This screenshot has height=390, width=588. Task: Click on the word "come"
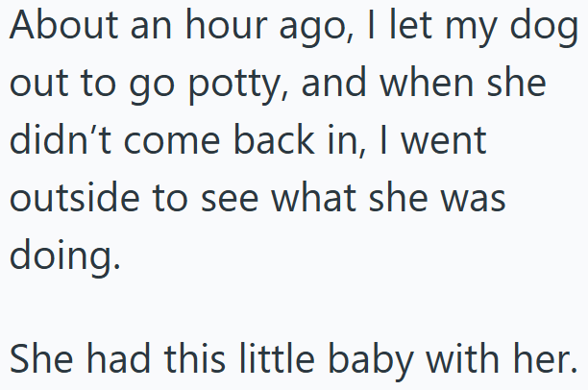pyautogui.click(x=165, y=143)
